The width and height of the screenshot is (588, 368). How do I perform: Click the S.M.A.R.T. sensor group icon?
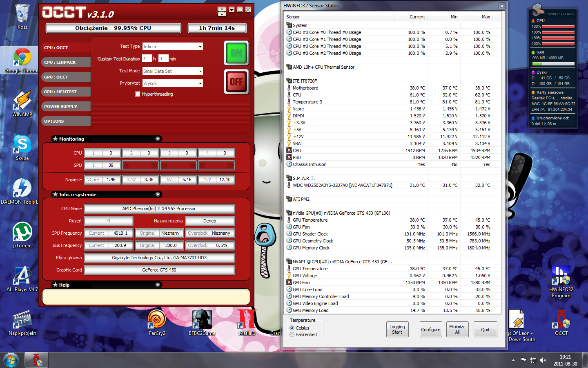(x=289, y=178)
